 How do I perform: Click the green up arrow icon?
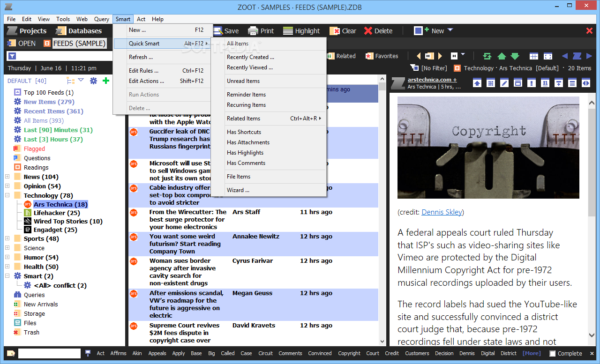[502, 56]
